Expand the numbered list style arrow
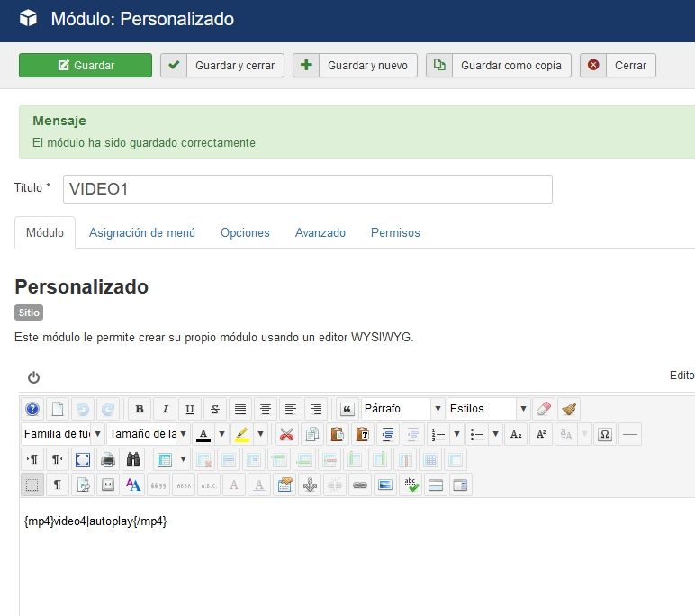This screenshot has height=616, width=695. pyautogui.click(x=456, y=434)
